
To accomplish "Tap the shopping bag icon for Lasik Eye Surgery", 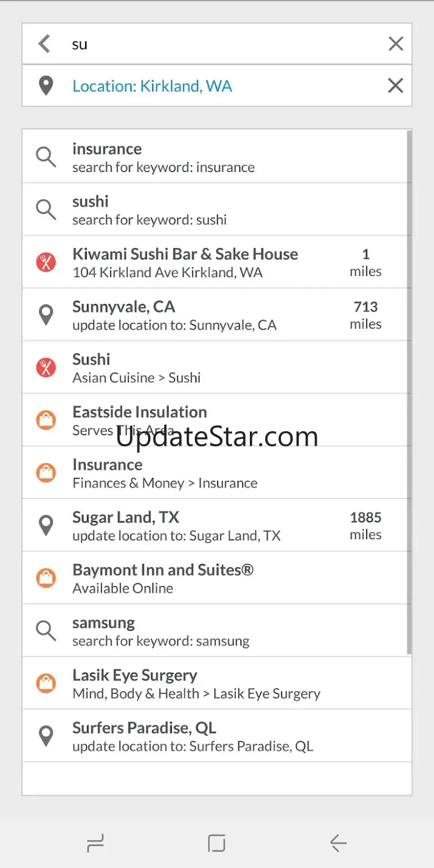I will tap(46, 683).
